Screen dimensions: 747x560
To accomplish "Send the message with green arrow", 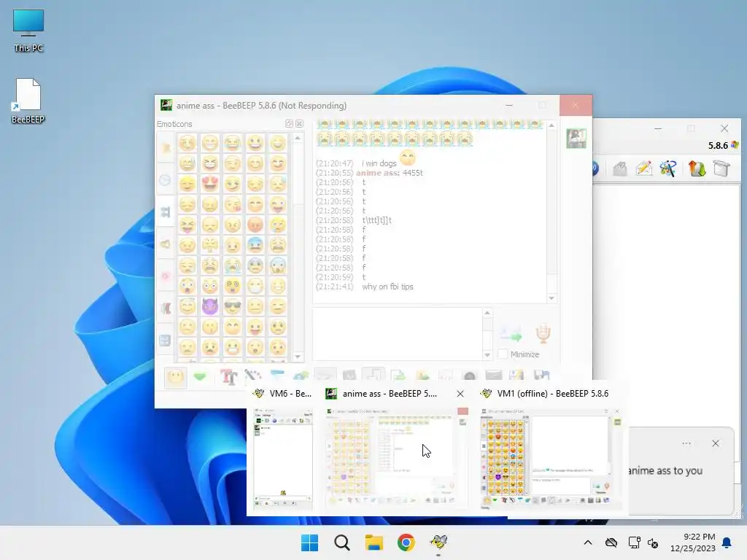I will pos(511,335).
